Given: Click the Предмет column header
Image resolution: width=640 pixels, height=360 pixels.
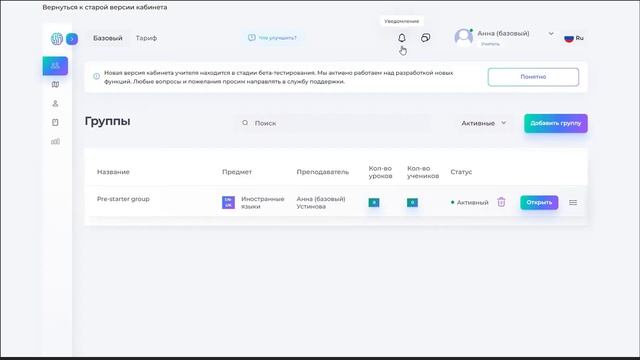Looking at the screenshot, I should pyautogui.click(x=237, y=172).
